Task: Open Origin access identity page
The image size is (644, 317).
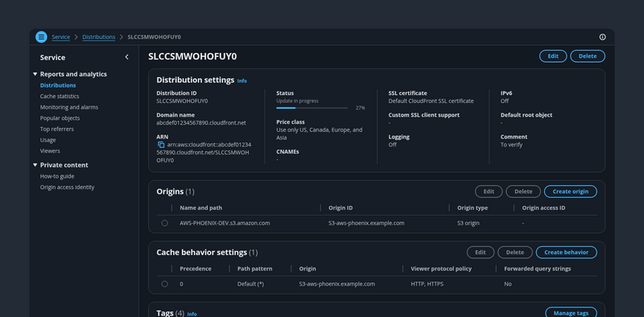Action: coord(67,187)
